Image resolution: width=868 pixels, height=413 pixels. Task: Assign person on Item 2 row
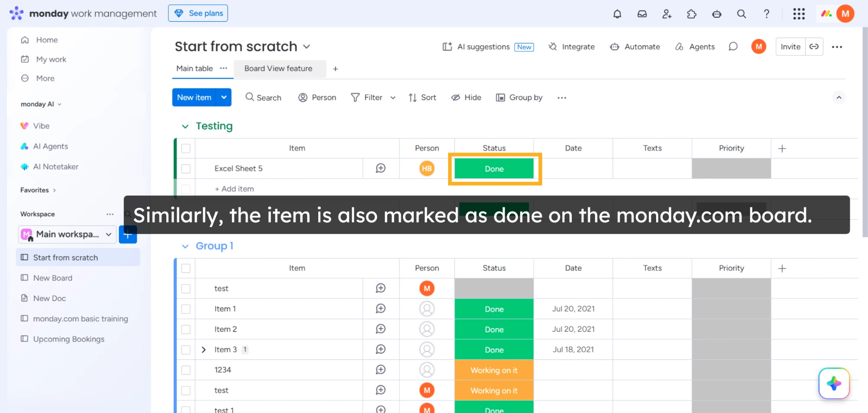tap(427, 329)
